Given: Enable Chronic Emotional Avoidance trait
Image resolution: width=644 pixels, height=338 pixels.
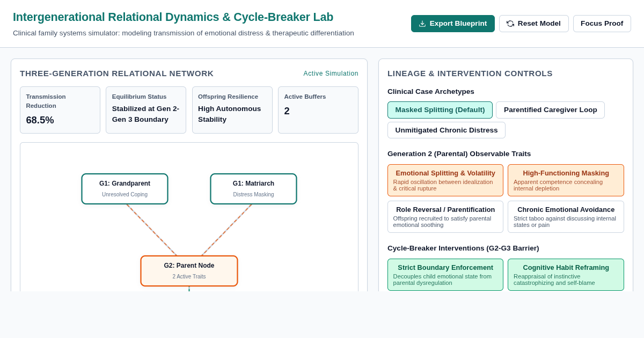Looking at the screenshot, I should coord(566,217).
